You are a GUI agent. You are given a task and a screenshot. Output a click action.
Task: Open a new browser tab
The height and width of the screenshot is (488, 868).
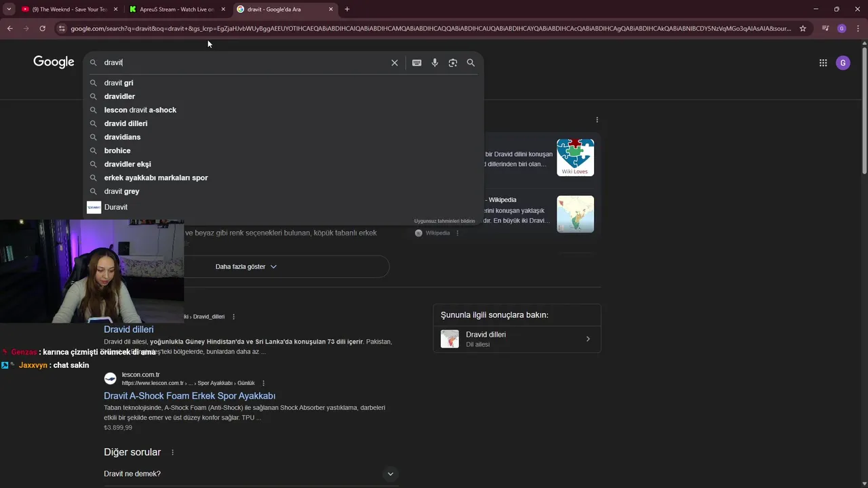[x=347, y=9]
